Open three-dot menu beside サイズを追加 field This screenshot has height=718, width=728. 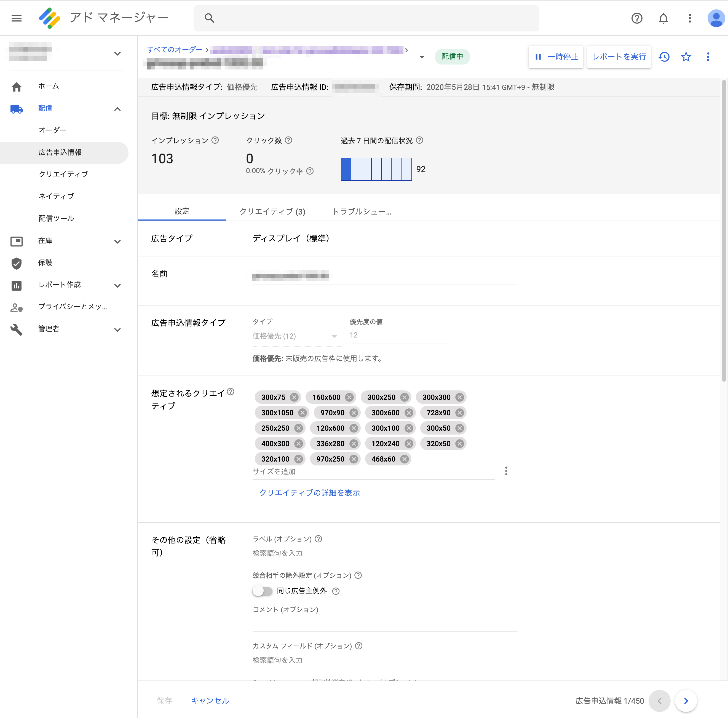506,471
